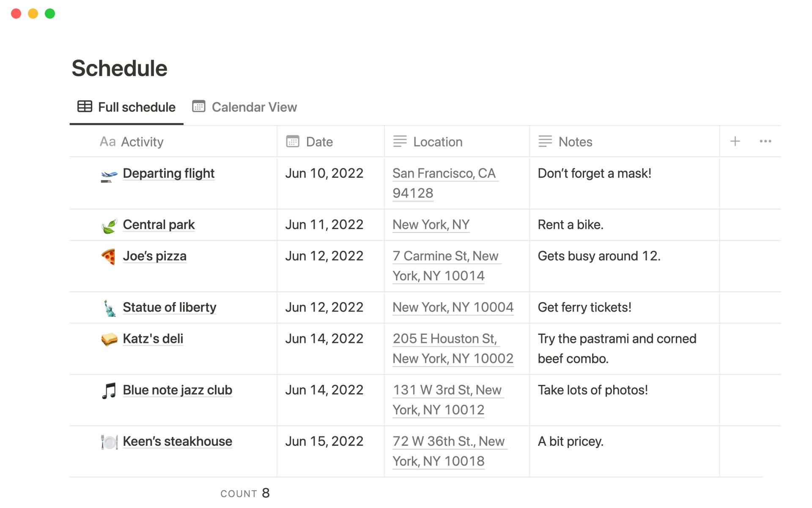812x508 pixels.
Task: Click the Jun 11, 2022 date cell
Action: [324, 225]
